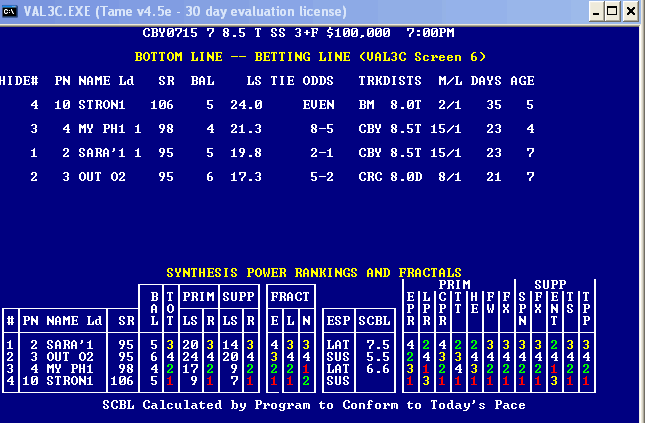Maximize the VAL3C.EXE console window
Screen dimensions: 645x423
[x=612, y=11]
